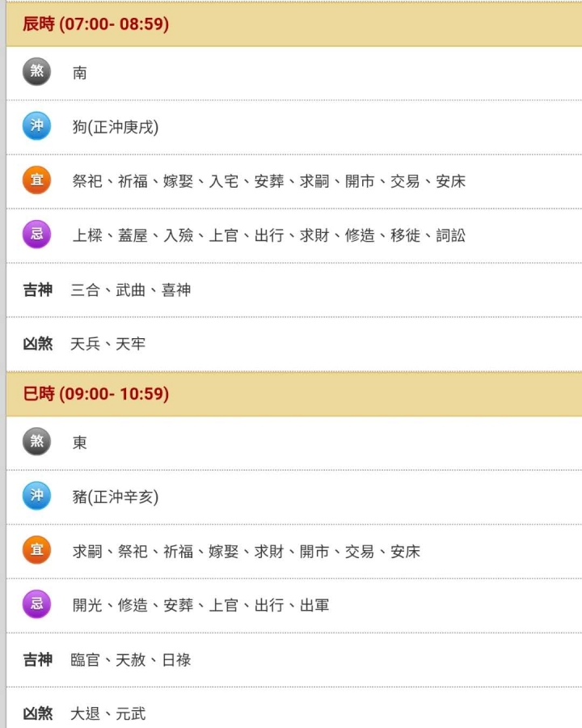The image size is (582, 728).
Task: Click the 吉神 label in the 巳時 section
Action: (37, 659)
